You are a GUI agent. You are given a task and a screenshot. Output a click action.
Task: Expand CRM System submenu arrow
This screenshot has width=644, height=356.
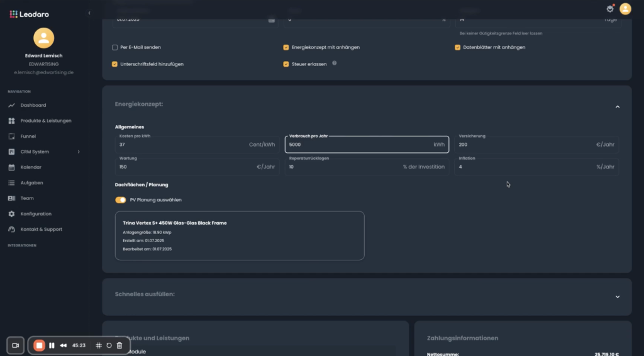(x=79, y=152)
